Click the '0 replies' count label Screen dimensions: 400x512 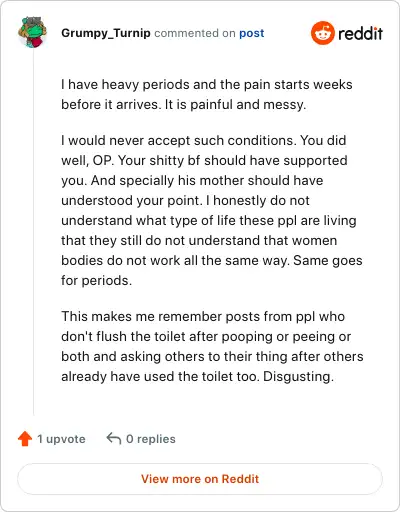[x=151, y=439]
